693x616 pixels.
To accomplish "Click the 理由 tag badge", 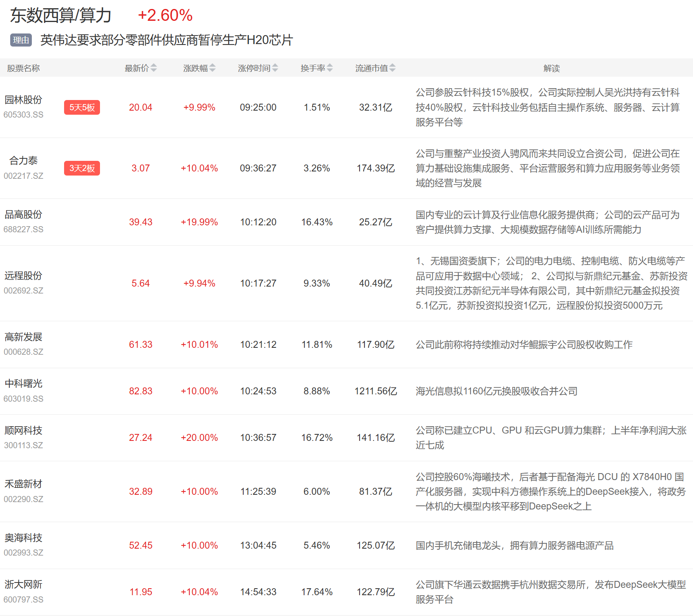I will coord(21,40).
